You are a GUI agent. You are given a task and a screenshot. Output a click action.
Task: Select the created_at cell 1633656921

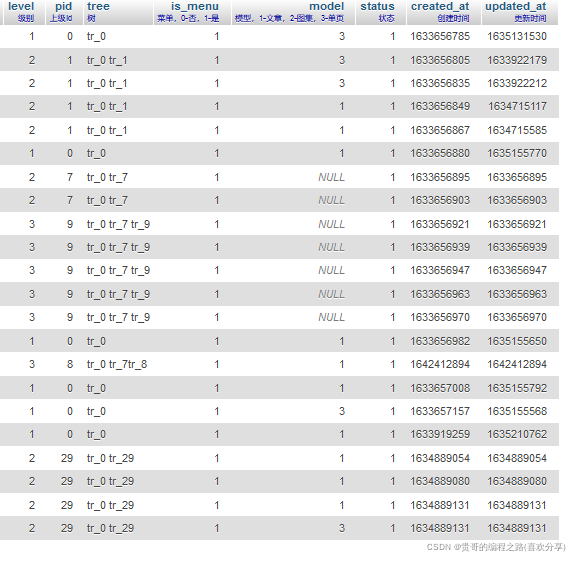tap(440, 225)
